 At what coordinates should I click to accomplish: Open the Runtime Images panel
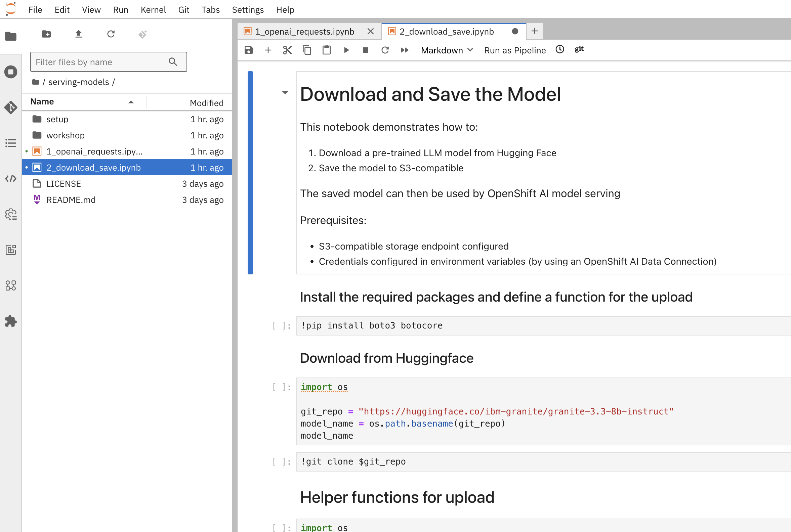click(11, 250)
